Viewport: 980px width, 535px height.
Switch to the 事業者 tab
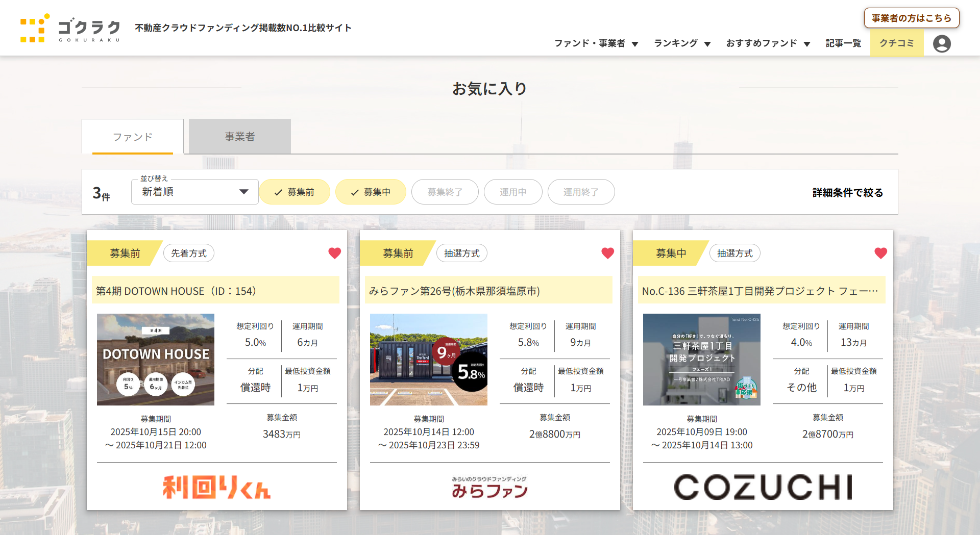pyautogui.click(x=240, y=137)
